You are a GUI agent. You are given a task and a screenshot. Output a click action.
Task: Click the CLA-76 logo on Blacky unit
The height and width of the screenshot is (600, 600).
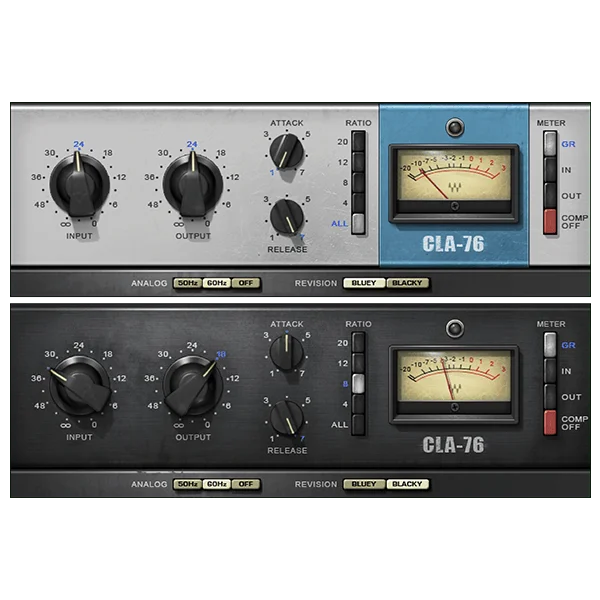click(453, 445)
